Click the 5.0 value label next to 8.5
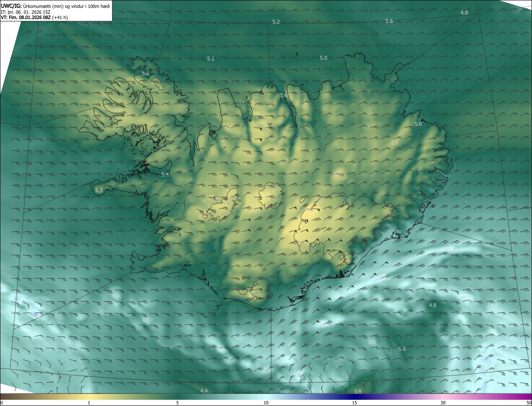 401,349
